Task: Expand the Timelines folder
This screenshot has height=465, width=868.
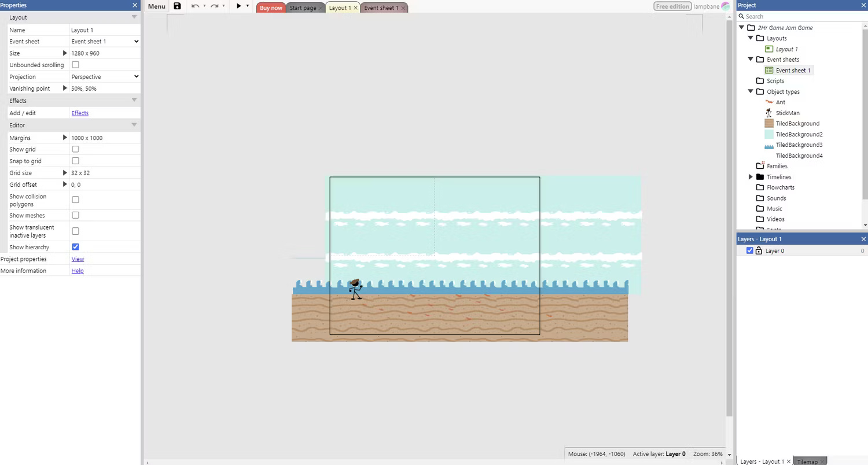Action: [x=751, y=176]
